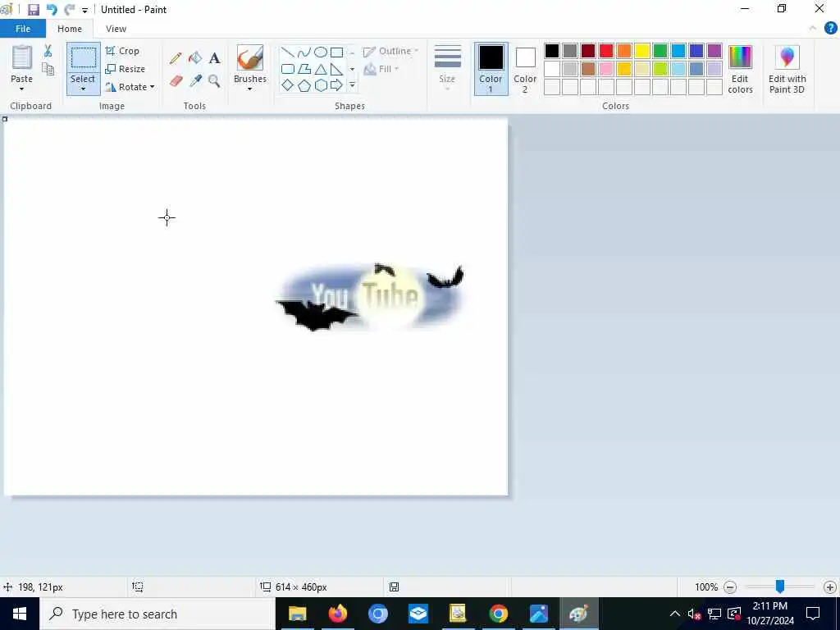This screenshot has height=630, width=840.
Task: Click Edit with Paint 3D
Action: [787, 69]
